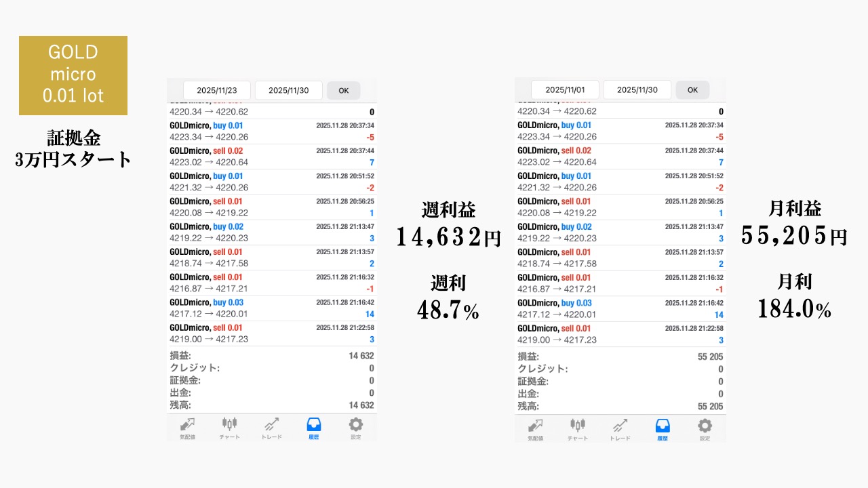Click the left panel's 2025/11/30 end date field

[x=288, y=90]
